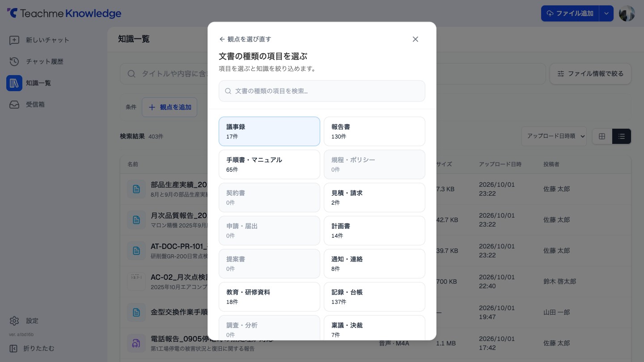Focus the 文書の種類の項目を検索 search field
The image size is (644, 362).
point(322,91)
